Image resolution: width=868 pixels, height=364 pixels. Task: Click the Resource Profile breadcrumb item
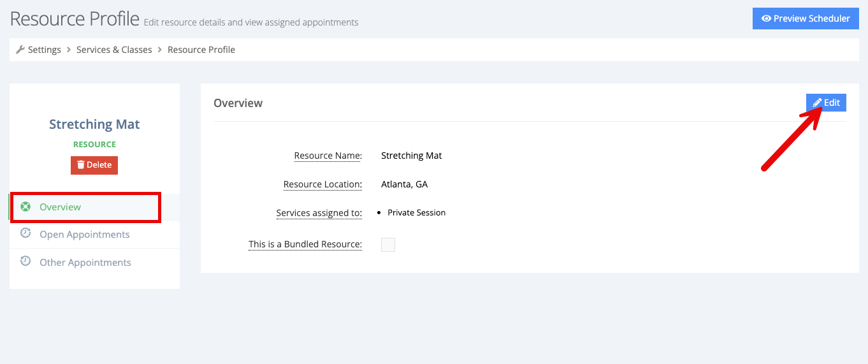(201, 50)
